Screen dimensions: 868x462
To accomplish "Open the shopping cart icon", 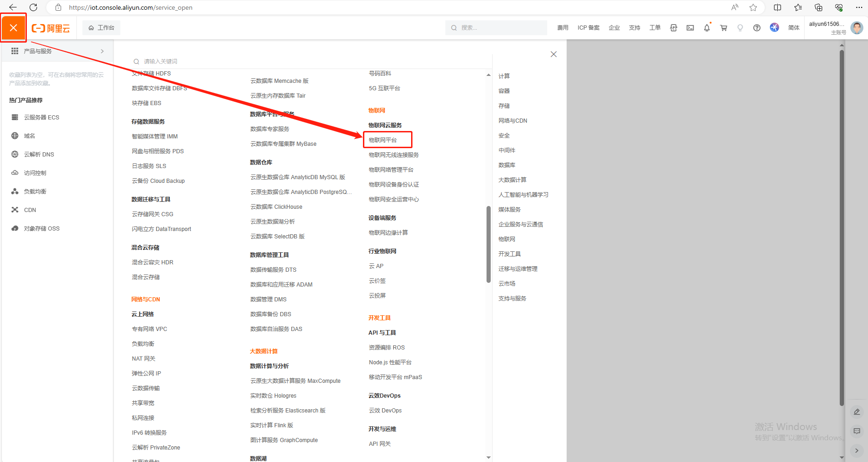I will pos(724,28).
